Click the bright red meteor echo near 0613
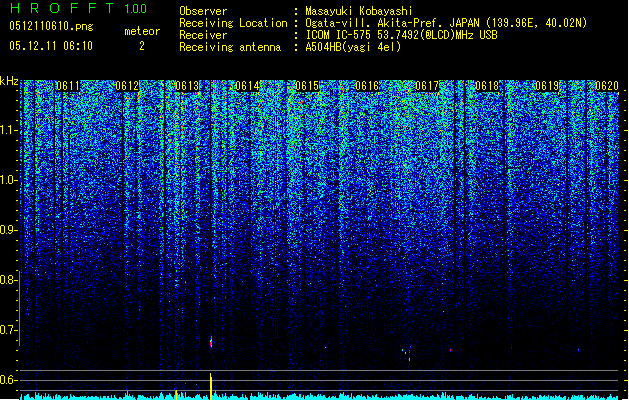629x400 pixels. pyautogui.click(x=211, y=342)
